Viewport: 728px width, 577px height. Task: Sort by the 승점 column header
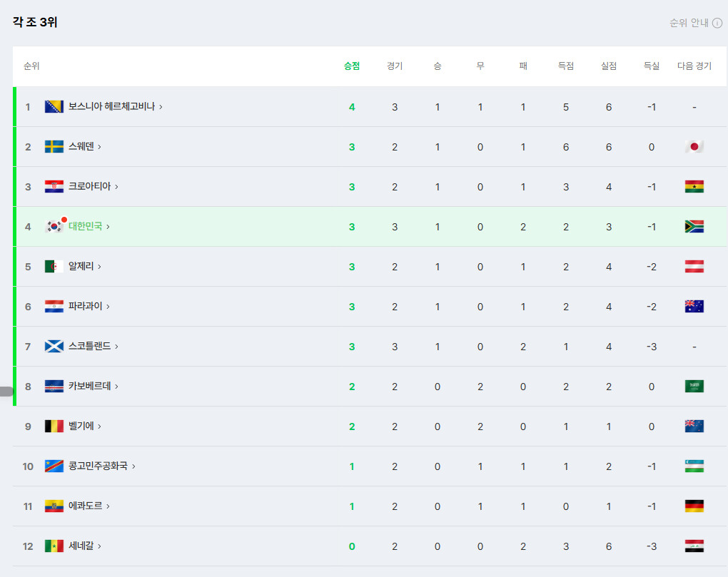351,66
